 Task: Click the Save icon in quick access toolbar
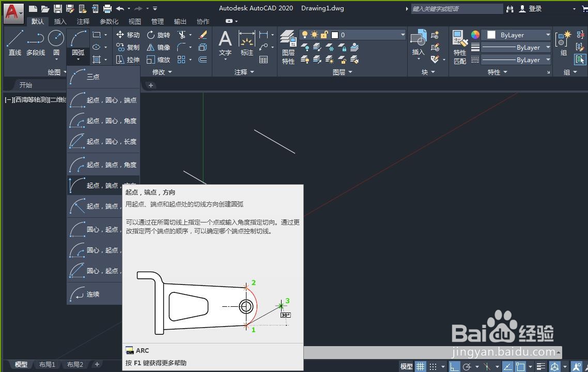coord(57,8)
